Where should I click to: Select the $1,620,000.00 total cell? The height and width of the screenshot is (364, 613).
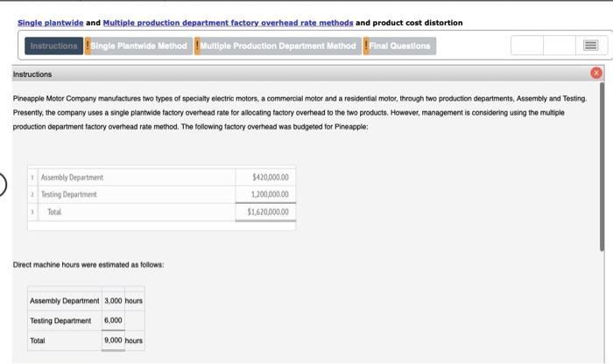click(x=266, y=212)
